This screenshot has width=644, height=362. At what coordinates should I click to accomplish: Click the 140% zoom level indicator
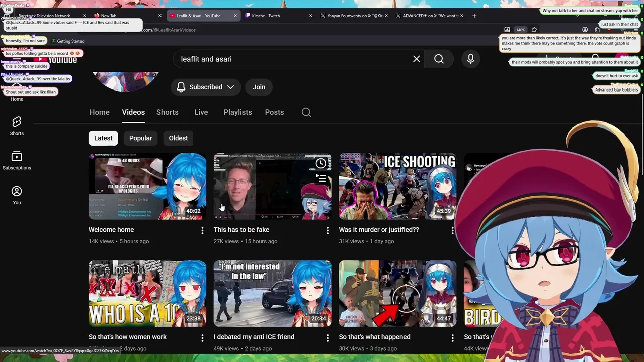[520, 30]
